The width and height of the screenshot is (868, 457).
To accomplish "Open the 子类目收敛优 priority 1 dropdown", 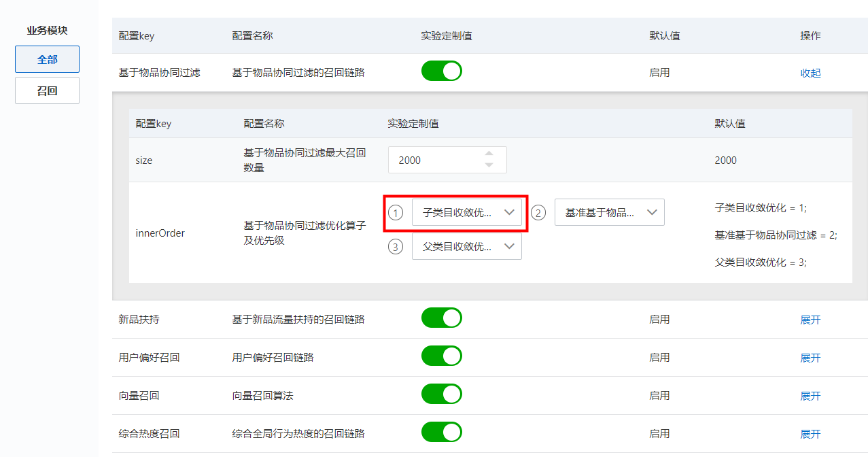I will coord(467,212).
